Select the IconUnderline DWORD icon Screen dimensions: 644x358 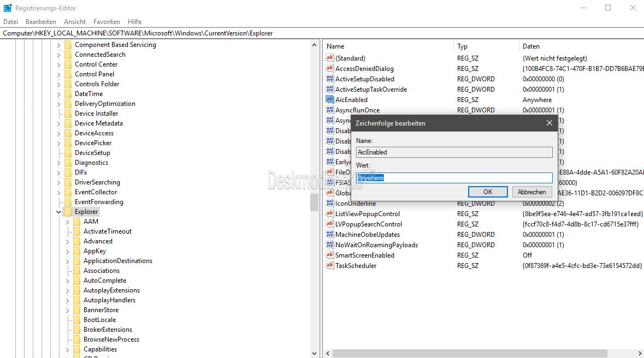point(329,203)
